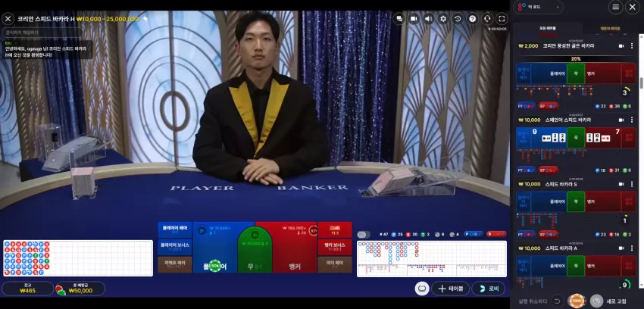Place bet on 플레이어 페어 in main table

pyautogui.click(x=174, y=229)
